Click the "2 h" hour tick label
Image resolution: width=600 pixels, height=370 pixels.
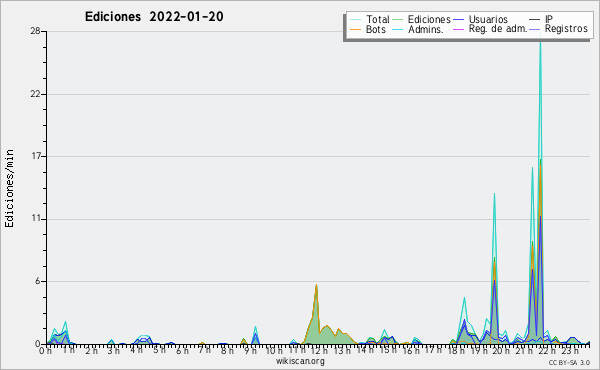point(91,350)
